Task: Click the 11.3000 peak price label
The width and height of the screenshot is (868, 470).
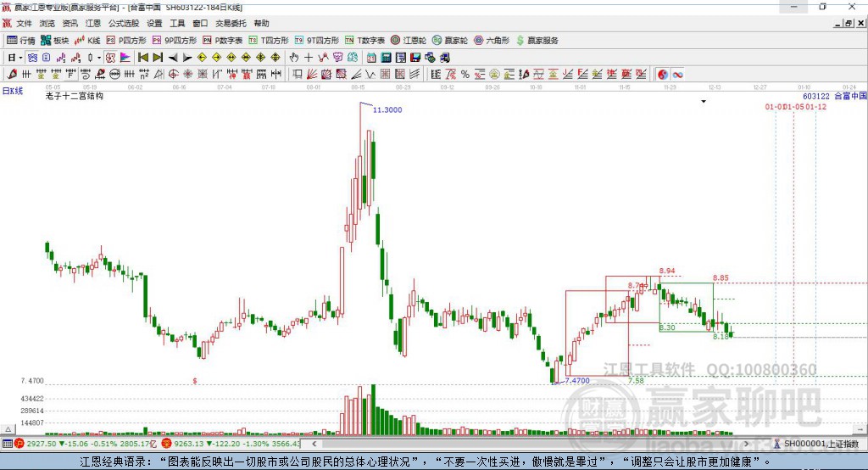Action: [387, 109]
